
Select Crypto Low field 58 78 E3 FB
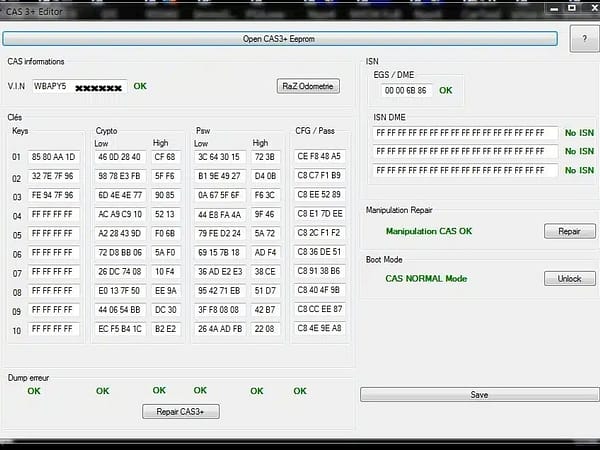point(120,176)
